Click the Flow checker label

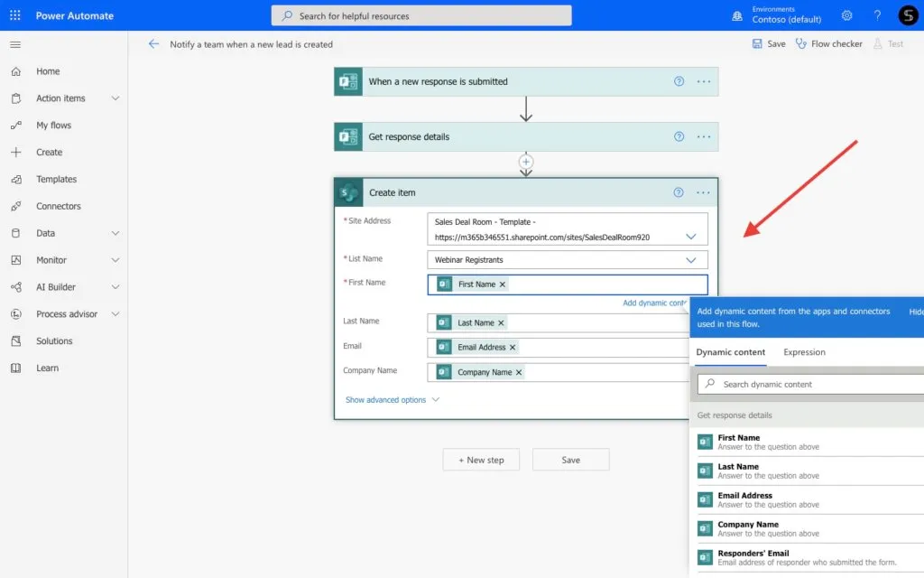pyautogui.click(x=836, y=43)
